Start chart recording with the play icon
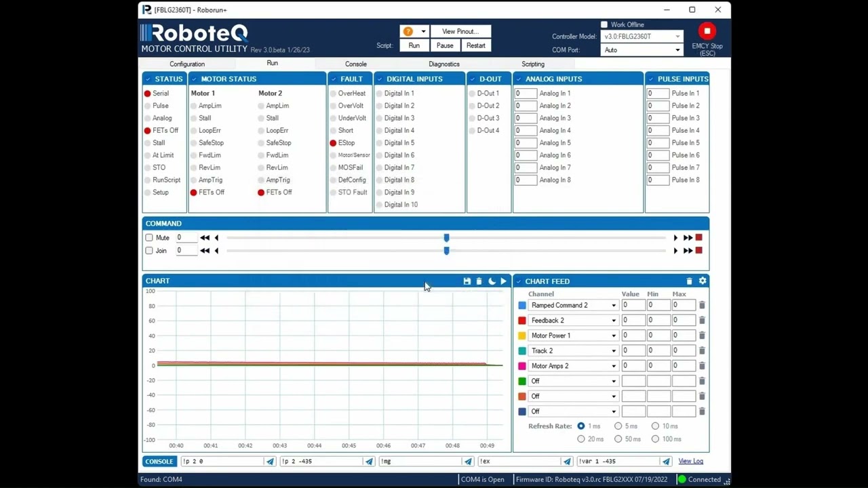 tap(503, 281)
